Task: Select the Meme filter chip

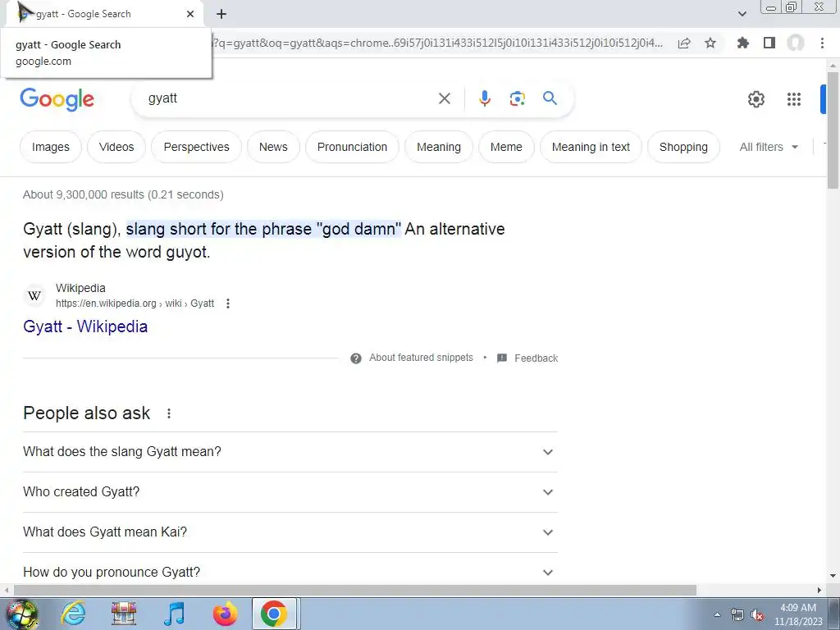Action: [506, 147]
